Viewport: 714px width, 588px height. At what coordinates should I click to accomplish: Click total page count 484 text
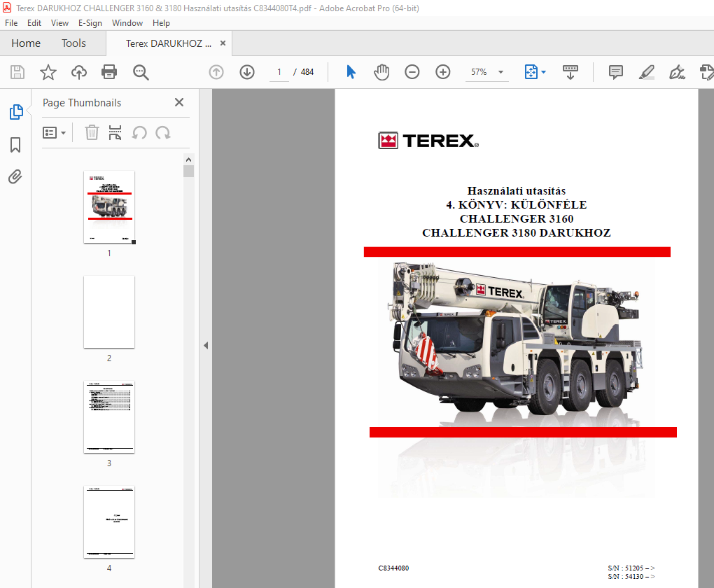[x=307, y=72]
